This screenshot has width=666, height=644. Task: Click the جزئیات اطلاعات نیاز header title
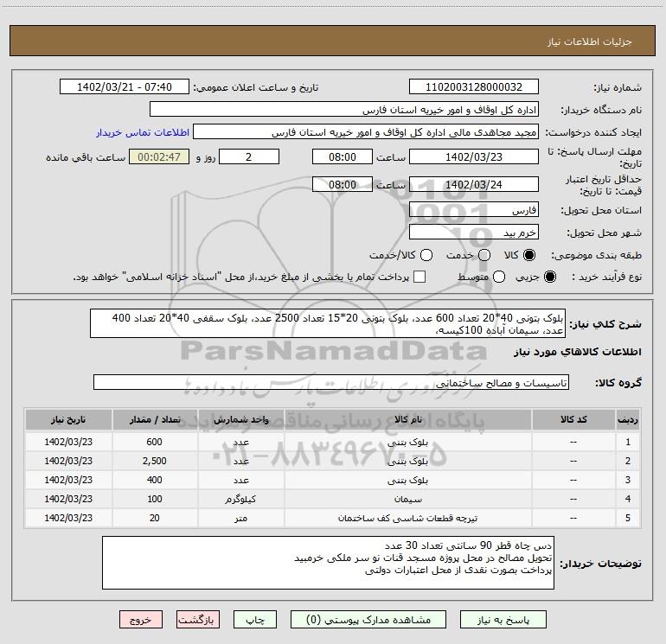pos(589,41)
